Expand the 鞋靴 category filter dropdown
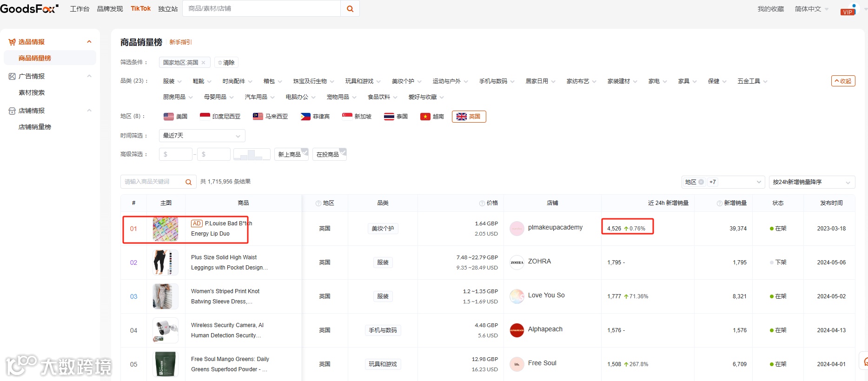Image resolution: width=868 pixels, height=381 pixels. pyautogui.click(x=202, y=81)
